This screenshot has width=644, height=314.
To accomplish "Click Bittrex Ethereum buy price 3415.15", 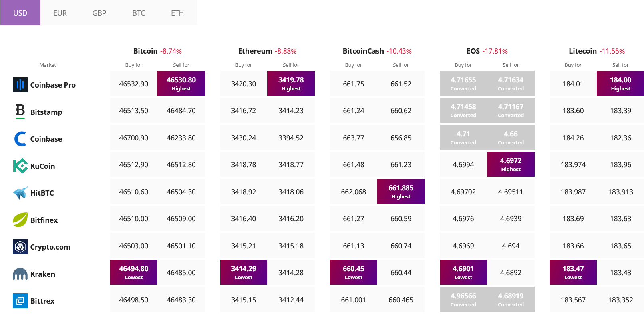I will (x=244, y=300).
